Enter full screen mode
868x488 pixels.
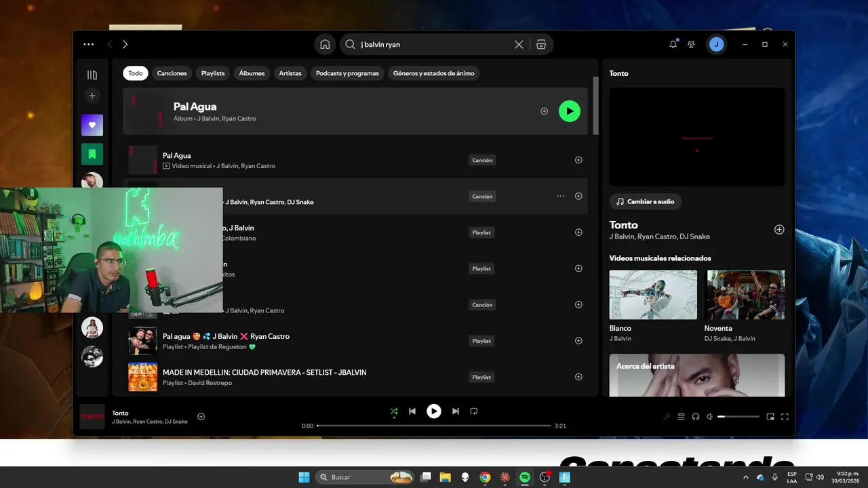coord(785,417)
